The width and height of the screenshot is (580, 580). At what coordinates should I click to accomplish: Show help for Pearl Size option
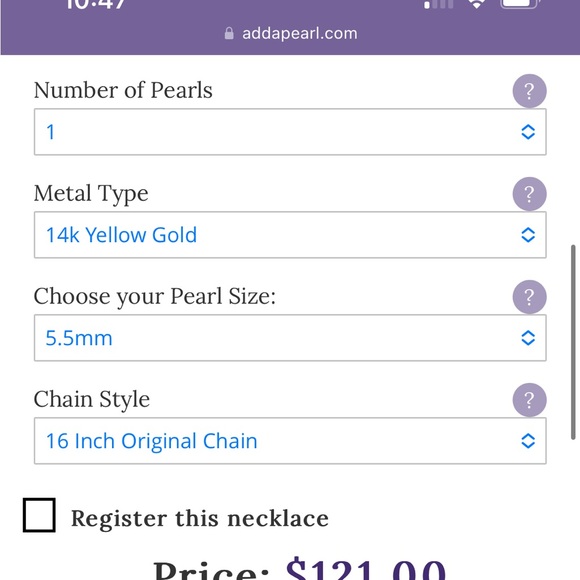[x=529, y=297]
